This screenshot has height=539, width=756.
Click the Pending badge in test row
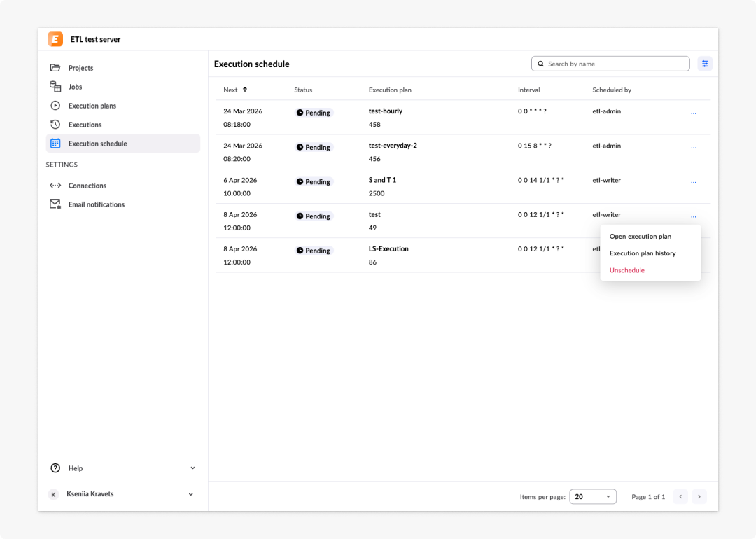(314, 216)
